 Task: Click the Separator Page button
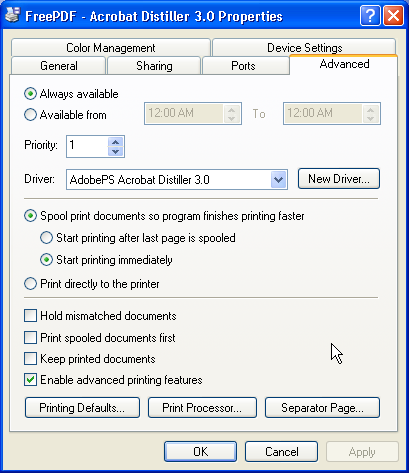pos(322,407)
